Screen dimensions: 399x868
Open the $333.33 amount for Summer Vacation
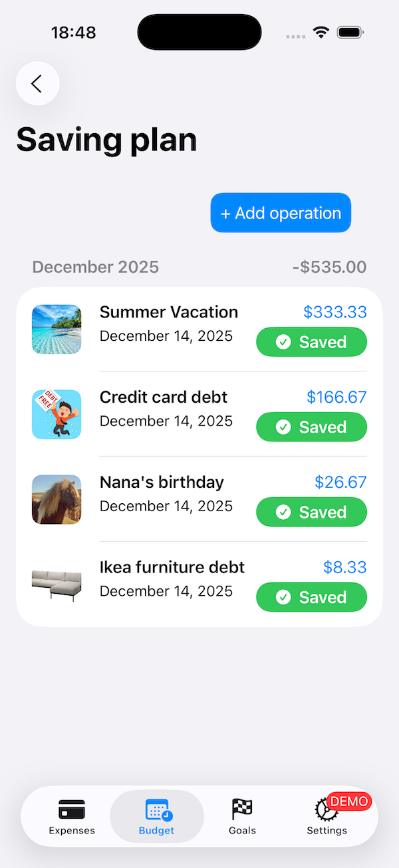(x=335, y=312)
